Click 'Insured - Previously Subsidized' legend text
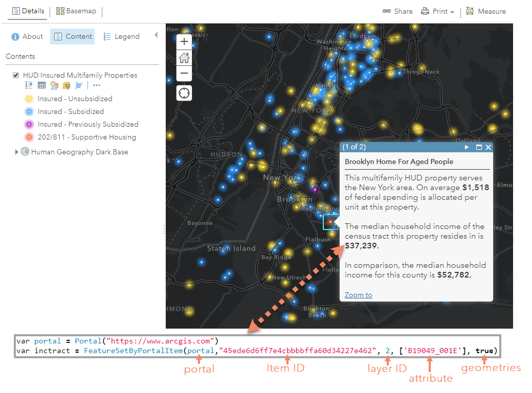The height and width of the screenshot is (393, 532). (x=88, y=125)
